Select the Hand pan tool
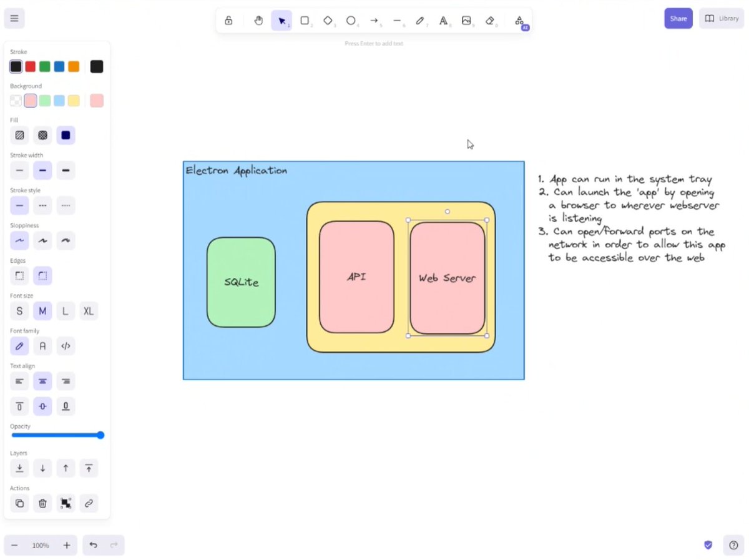Screen dimensions: 749x560 (258, 21)
